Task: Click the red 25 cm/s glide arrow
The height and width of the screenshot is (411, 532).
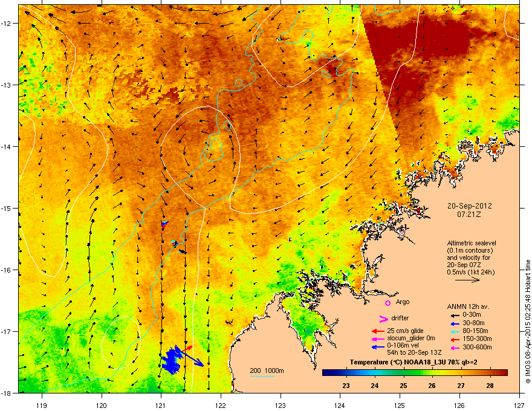Action: click(x=378, y=331)
